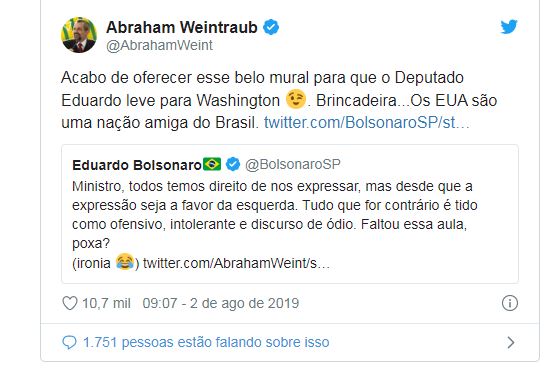
Task: Follow the twitter.com/BolsonaroSP/st… link
Action: (367, 122)
